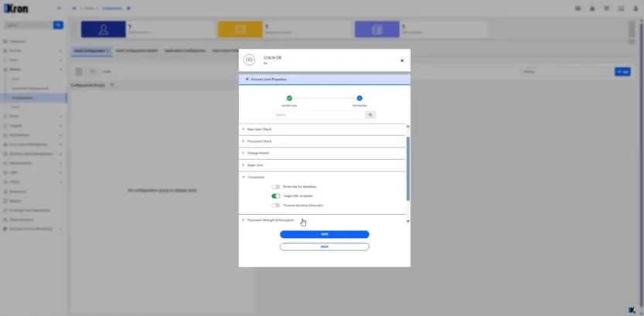
Task: Click the Save button
Action: pos(325,234)
